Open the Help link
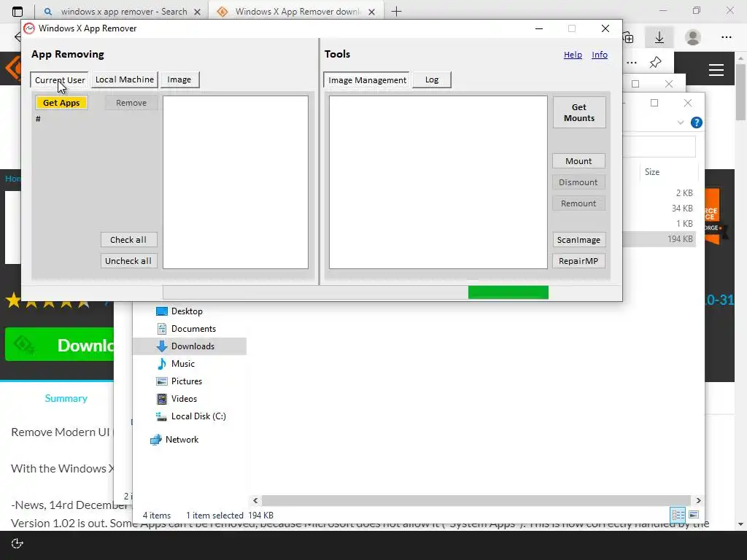This screenshot has width=747, height=560. click(573, 55)
